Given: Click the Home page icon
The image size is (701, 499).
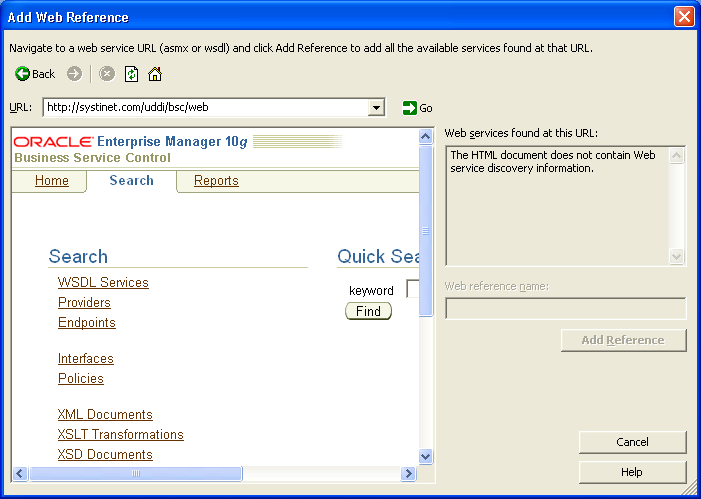Looking at the screenshot, I should pos(155,74).
